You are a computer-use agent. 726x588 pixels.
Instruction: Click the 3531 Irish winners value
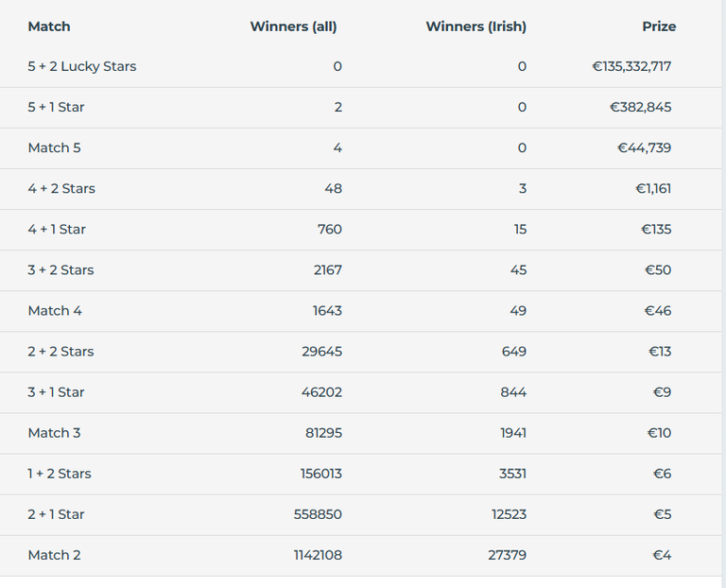512,474
